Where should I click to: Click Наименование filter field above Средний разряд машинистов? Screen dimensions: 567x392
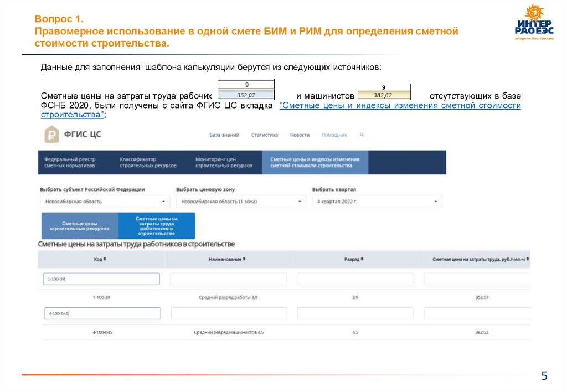click(x=229, y=313)
